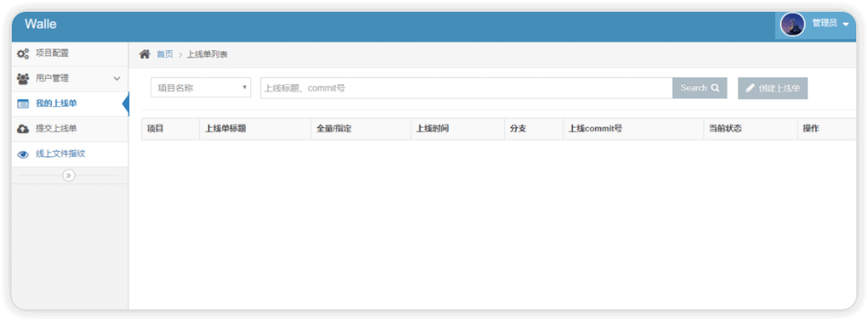This screenshot has width=868, height=321.
Task: Click the home icon in breadcrumb
Action: coord(145,53)
